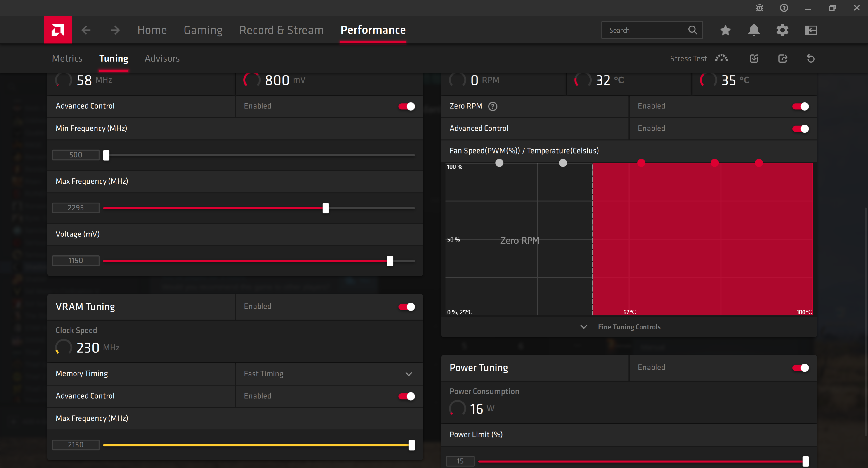This screenshot has height=468, width=868.
Task: Open the Gaming menu tab
Action: click(203, 30)
